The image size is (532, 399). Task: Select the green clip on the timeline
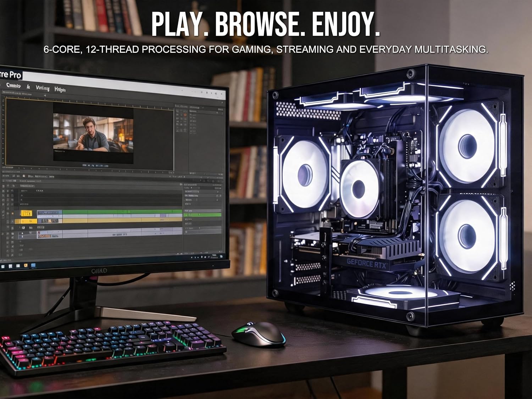(x=122, y=212)
